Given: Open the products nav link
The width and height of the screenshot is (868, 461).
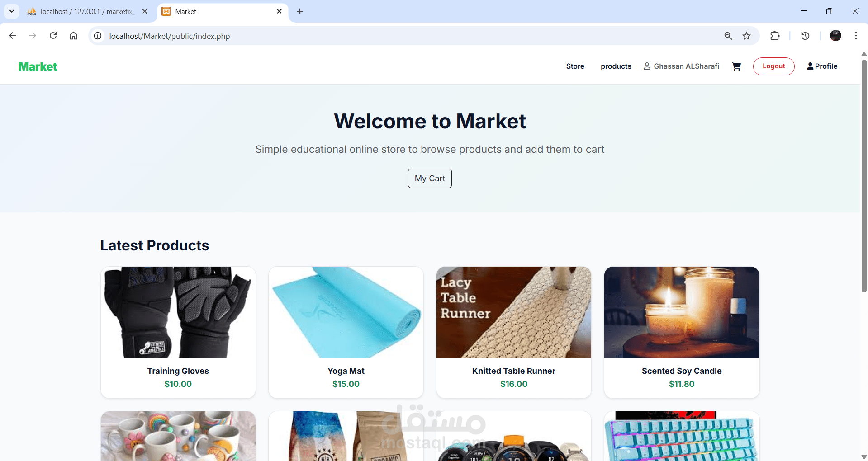Looking at the screenshot, I should pyautogui.click(x=616, y=66).
